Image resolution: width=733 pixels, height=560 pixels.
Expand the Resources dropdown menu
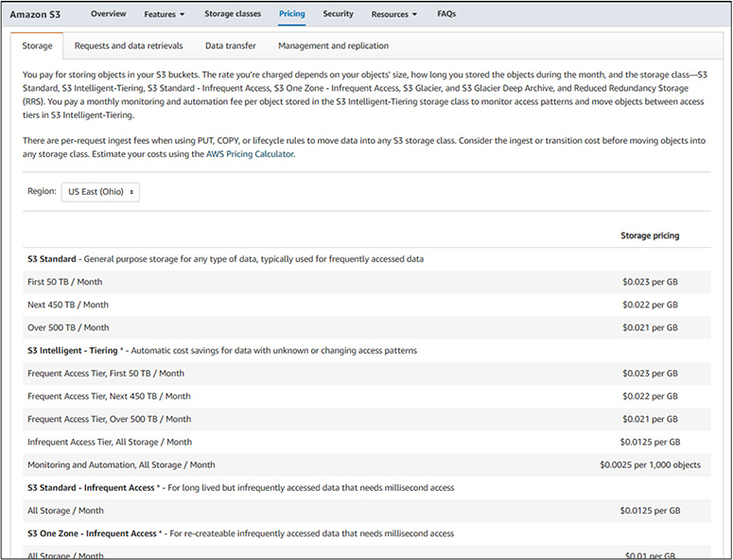pyautogui.click(x=394, y=14)
